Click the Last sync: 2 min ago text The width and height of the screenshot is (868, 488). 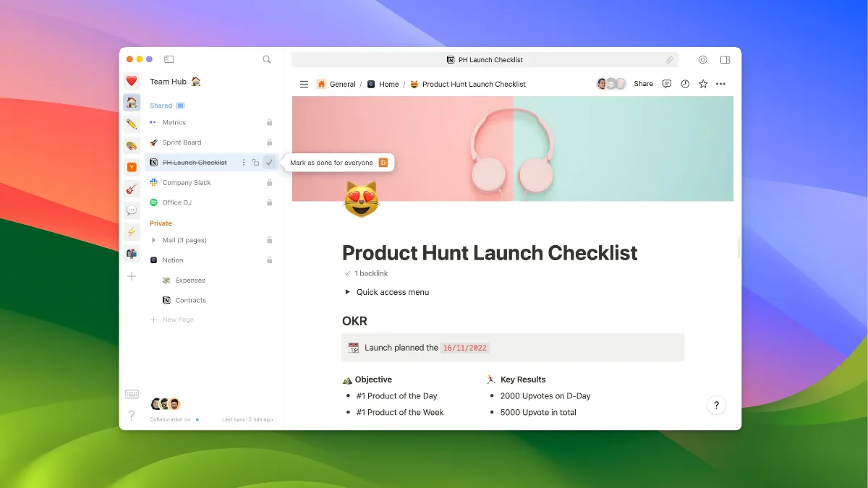pos(247,419)
